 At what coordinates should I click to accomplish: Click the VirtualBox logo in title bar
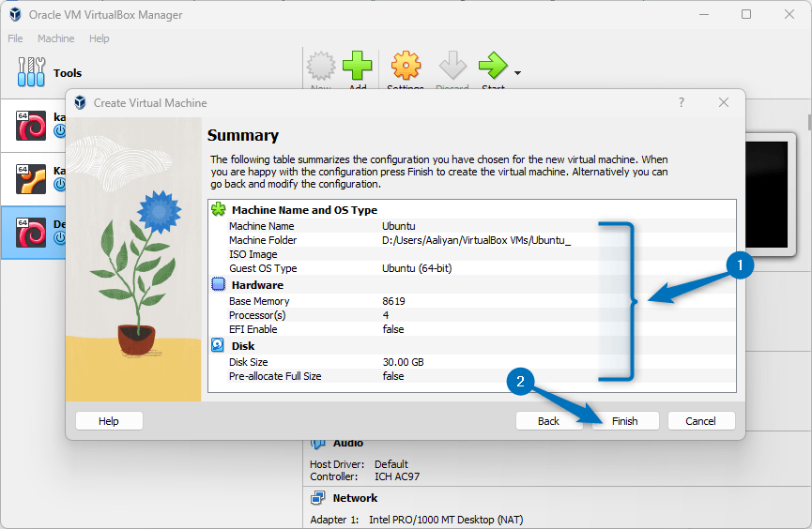pyautogui.click(x=16, y=14)
